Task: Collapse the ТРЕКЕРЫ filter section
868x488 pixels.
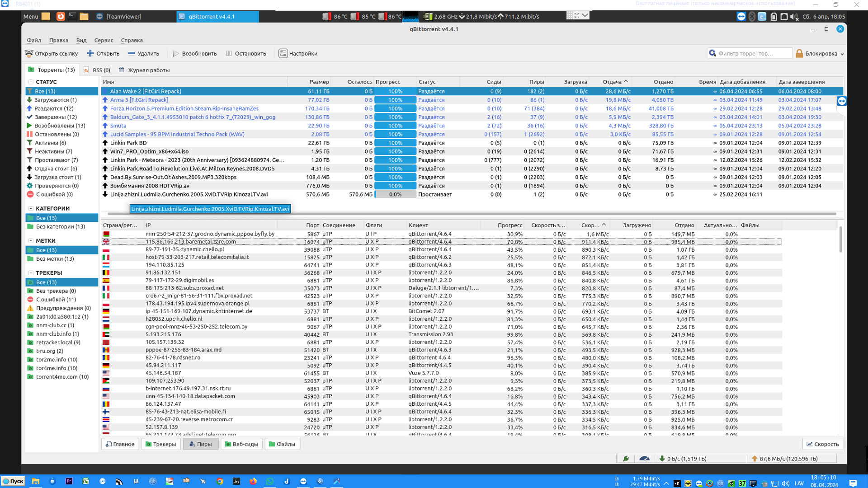Action: click(31, 273)
